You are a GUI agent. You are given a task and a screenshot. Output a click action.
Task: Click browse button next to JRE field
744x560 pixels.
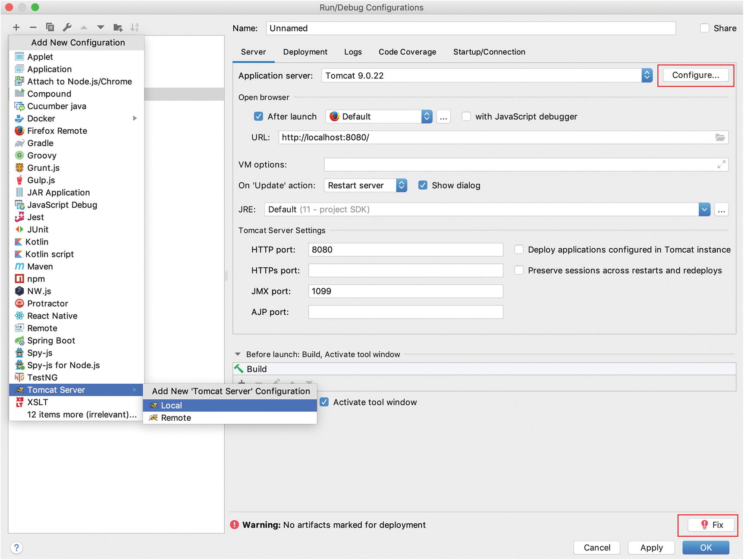721,210
